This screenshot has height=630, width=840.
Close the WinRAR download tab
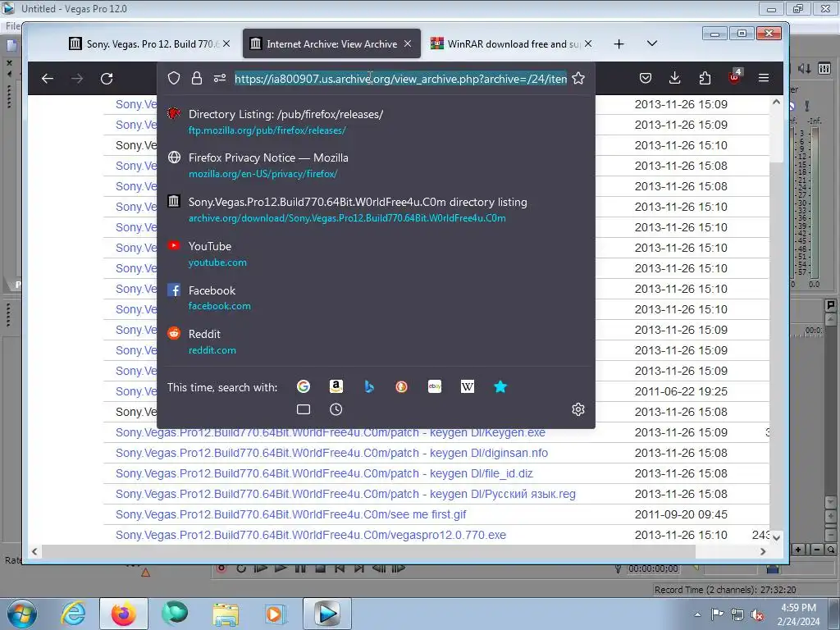[x=588, y=44]
